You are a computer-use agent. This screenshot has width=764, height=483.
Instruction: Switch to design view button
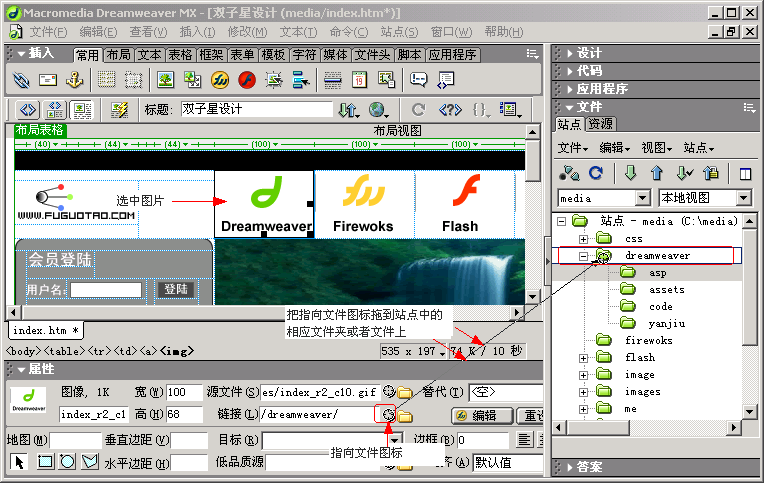[x=82, y=110]
